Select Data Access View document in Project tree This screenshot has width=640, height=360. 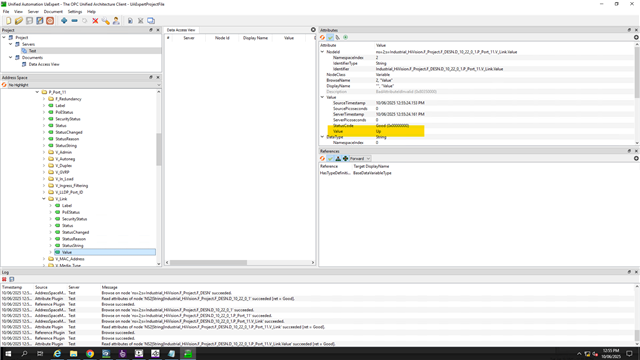(x=44, y=64)
